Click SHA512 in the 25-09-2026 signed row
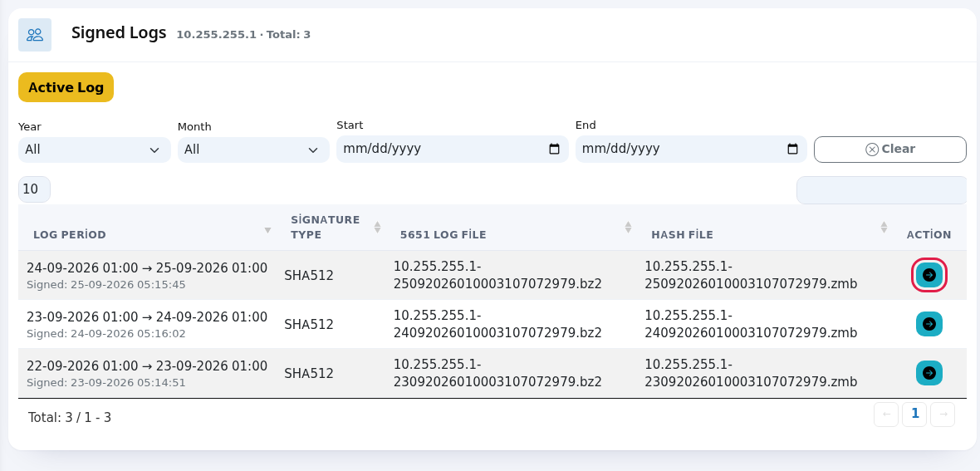This screenshot has height=471, width=980. pos(309,275)
